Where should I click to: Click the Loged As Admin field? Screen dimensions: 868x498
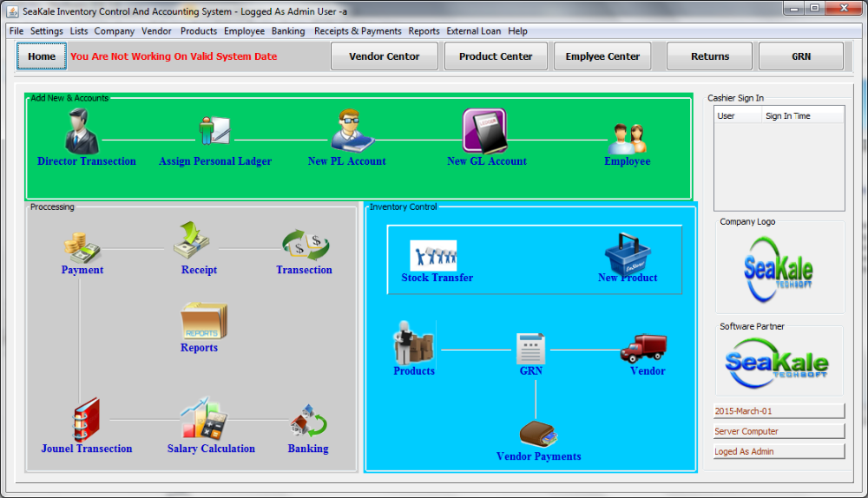pyautogui.click(x=779, y=451)
